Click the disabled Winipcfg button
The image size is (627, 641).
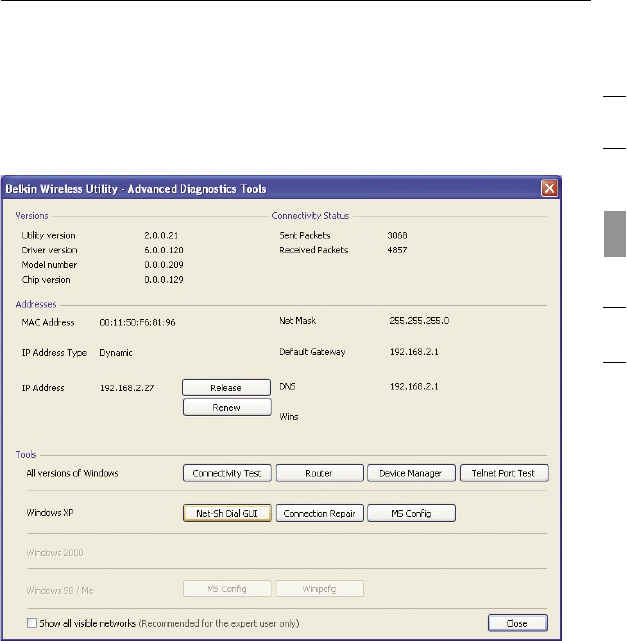(319, 589)
